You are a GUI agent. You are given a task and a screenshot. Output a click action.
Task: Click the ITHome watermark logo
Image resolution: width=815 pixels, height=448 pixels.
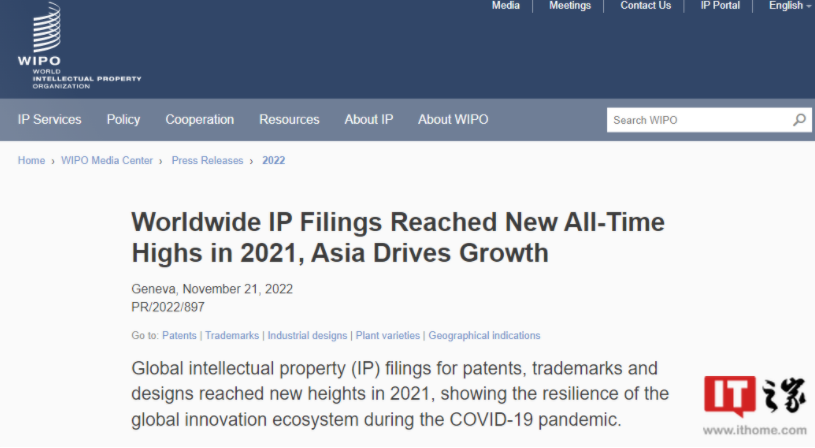[x=753, y=402]
